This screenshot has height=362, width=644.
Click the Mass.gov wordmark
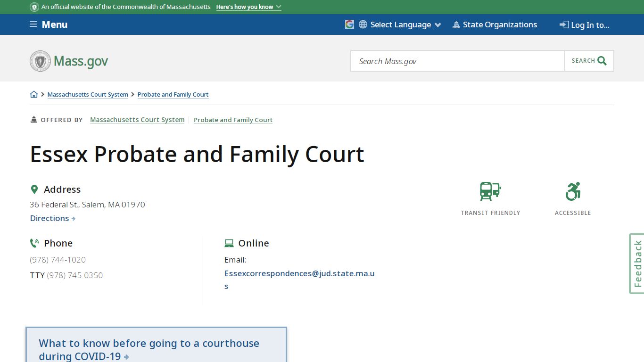point(81,61)
